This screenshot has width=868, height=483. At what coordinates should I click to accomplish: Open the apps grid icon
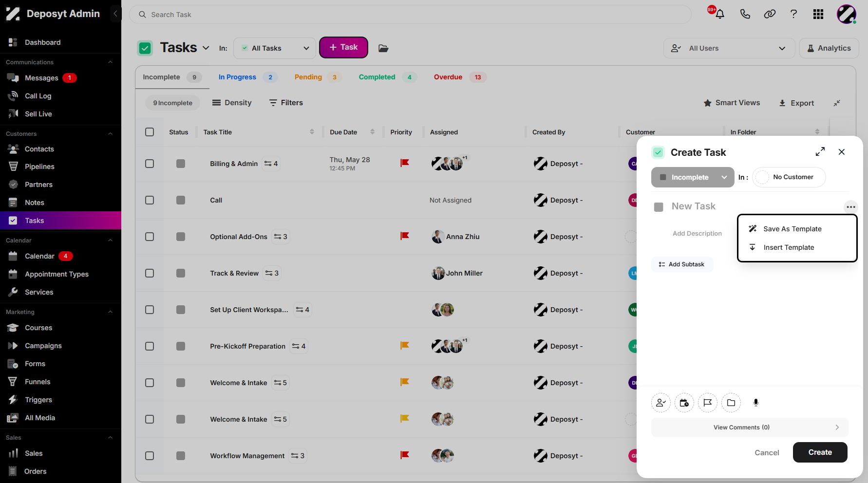(818, 14)
